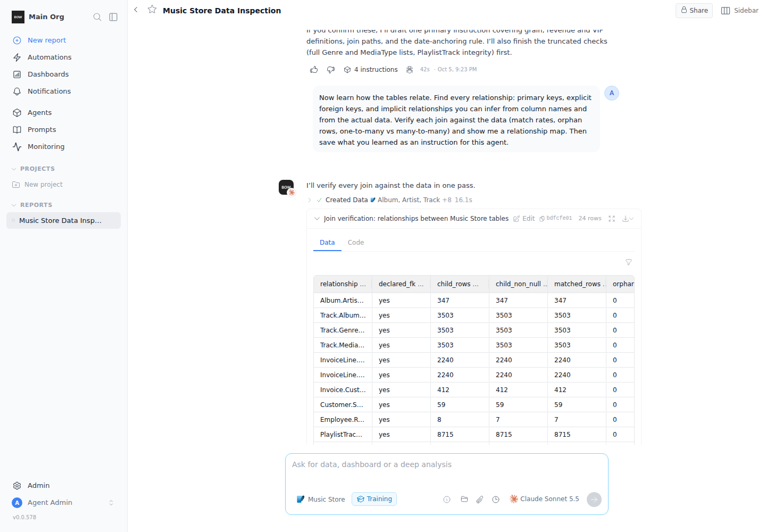Go back using the arrow icon
The width and height of the screenshot is (766, 532).
[136, 10]
